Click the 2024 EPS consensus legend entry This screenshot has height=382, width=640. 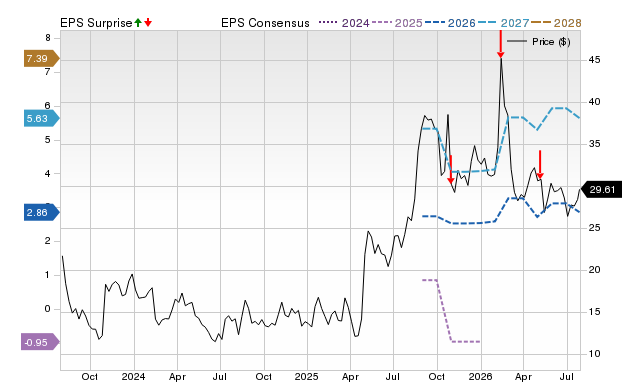344,23
